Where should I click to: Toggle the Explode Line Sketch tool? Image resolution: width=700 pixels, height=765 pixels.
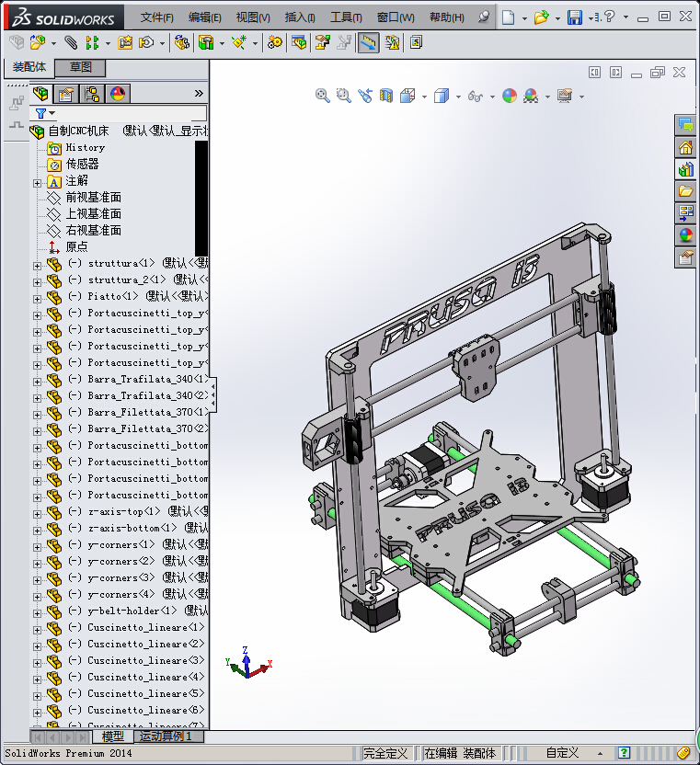coord(345,43)
